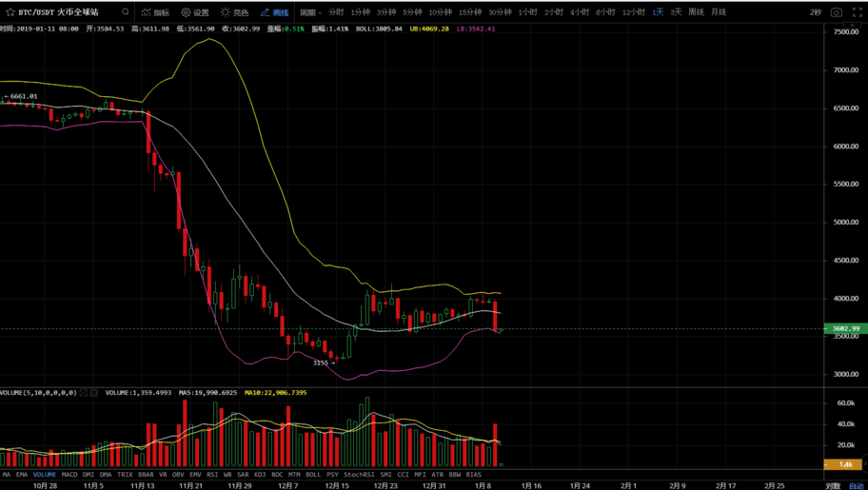Show the CCI indicator
Screen dimensions: 868x490
pos(403,475)
